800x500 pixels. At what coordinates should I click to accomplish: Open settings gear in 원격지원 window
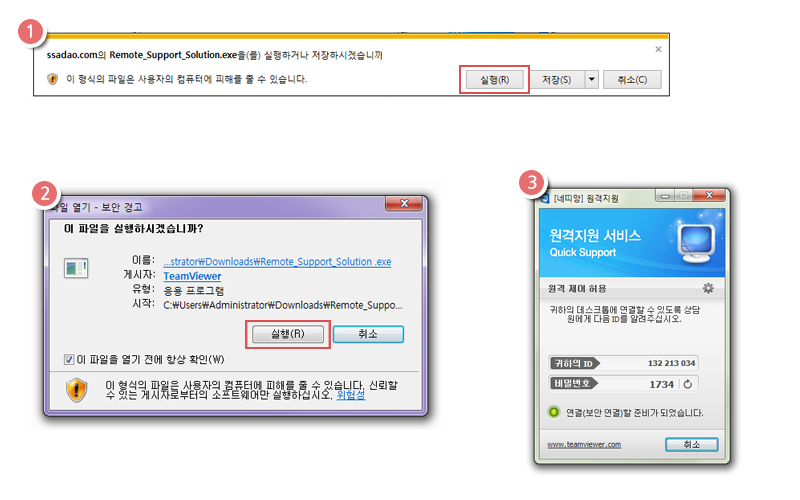tap(708, 288)
